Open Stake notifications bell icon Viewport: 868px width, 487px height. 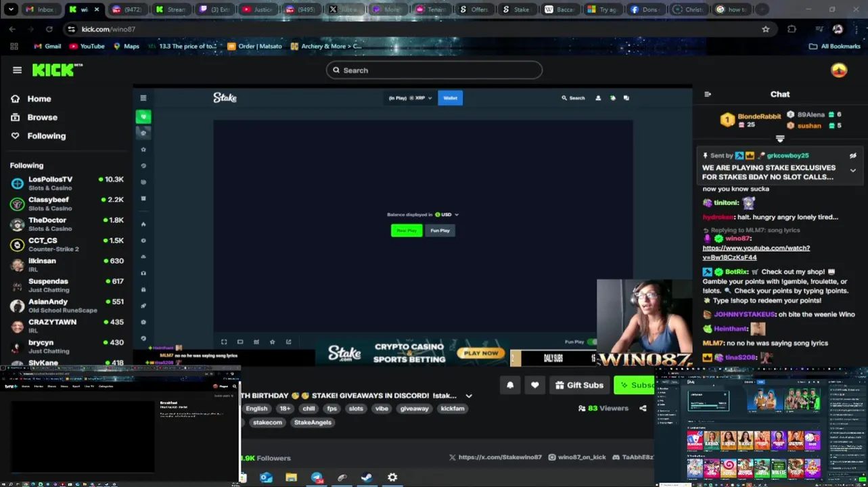(x=613, y=98)
